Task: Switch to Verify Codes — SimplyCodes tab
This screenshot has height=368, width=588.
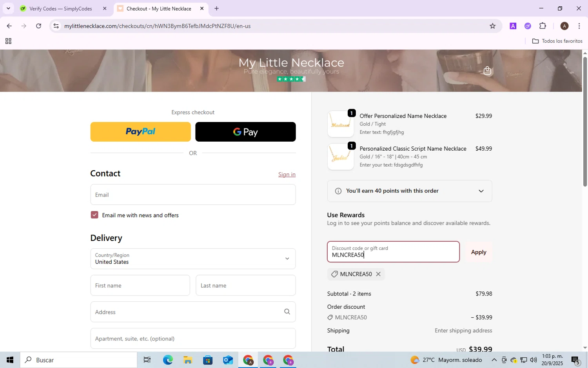Action: 61,9
